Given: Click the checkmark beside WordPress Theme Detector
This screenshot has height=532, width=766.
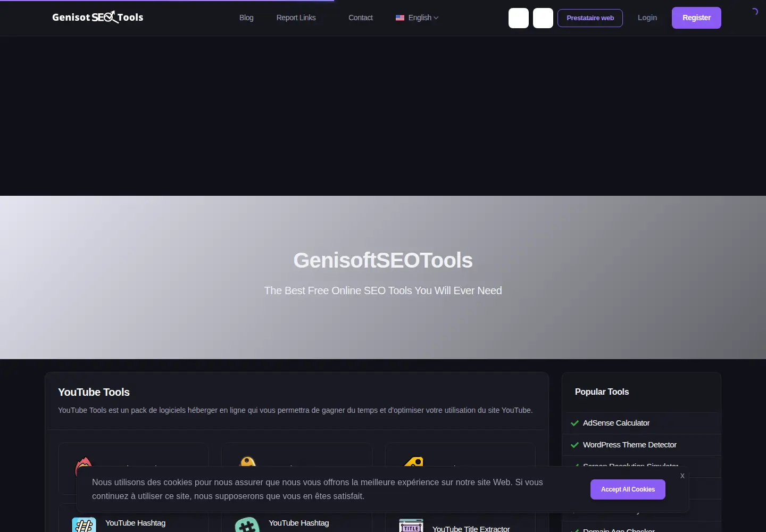Looking at the screenshot, I should [x=574, y=445].
